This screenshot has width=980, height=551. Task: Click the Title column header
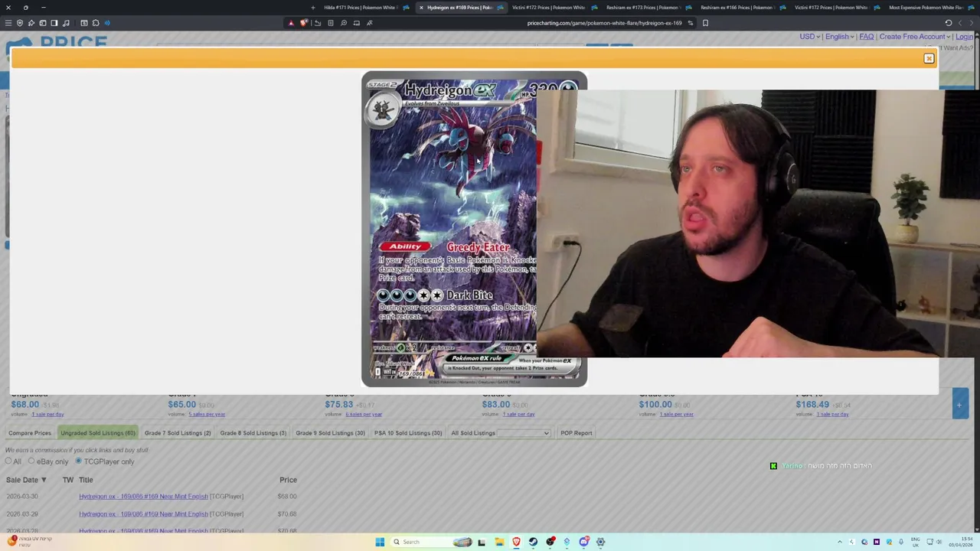(86, 480)
